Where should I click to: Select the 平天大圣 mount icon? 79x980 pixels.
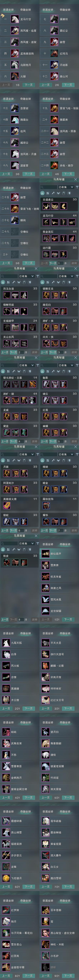click(x=46, y=643)
